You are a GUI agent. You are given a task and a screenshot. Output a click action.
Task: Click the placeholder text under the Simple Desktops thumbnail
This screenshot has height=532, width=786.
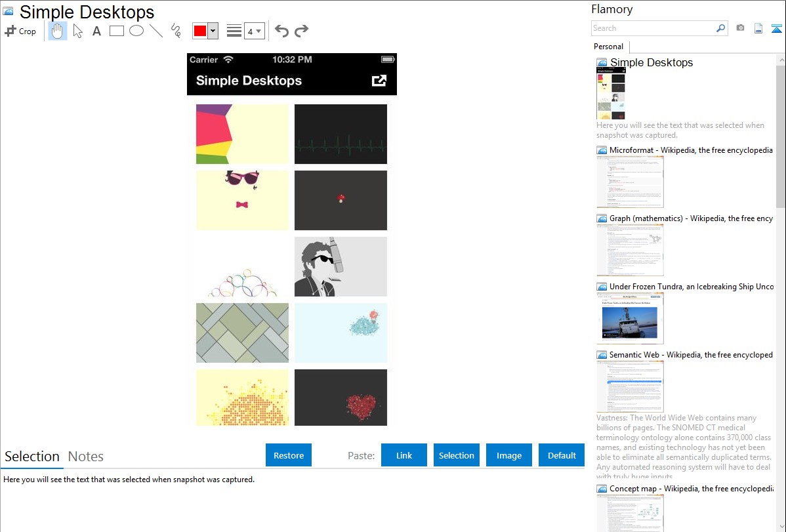(x=680, y=130)
